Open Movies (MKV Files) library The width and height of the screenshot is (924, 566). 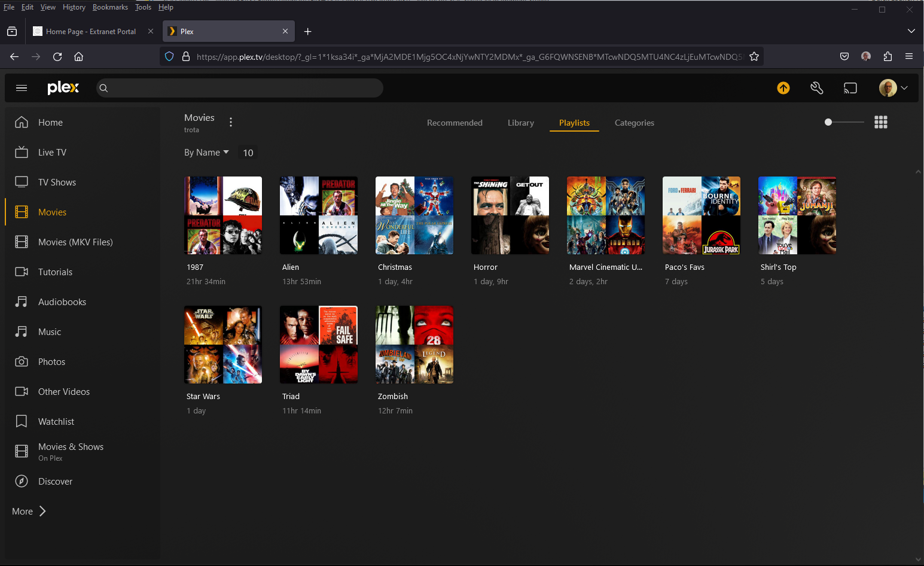pyautogui.click(x=83, y=242)
